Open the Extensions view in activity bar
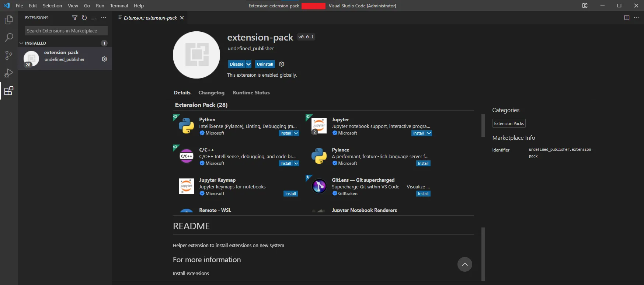Screen dimensions: 644x285 pos(9,91)
